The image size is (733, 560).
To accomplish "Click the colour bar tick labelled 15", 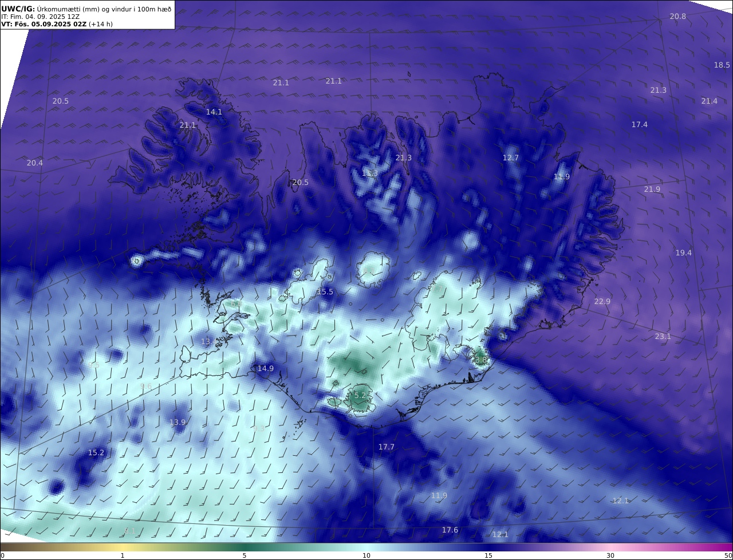I will click(x=488, y=555).
